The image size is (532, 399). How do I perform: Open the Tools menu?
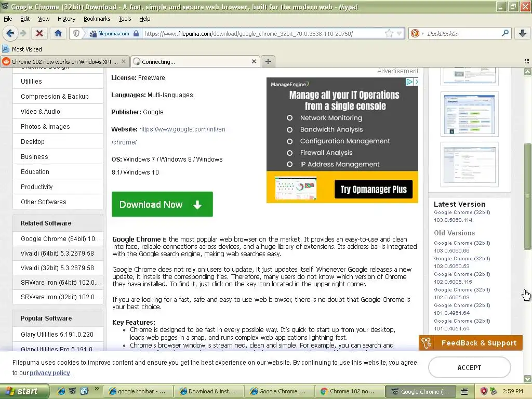[x=125, y=19]
